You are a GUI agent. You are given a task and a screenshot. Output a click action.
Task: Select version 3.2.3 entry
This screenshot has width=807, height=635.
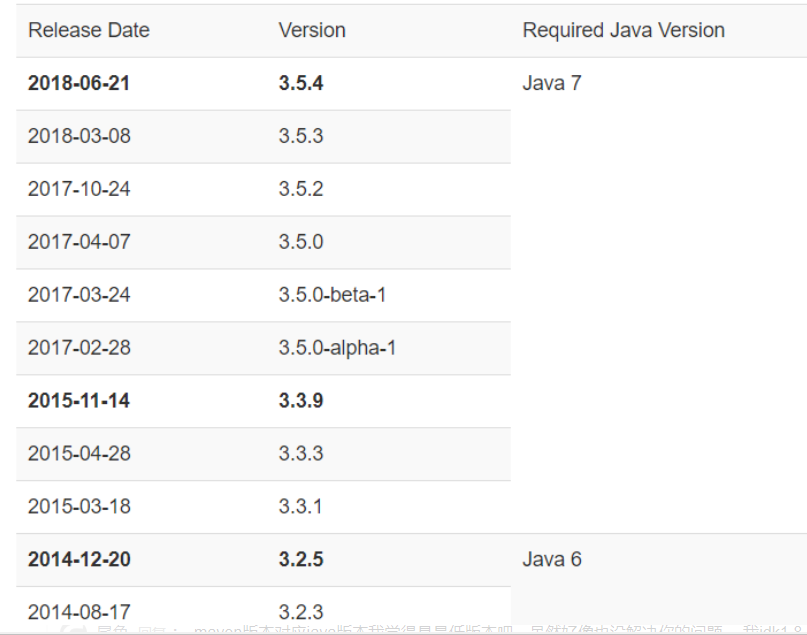pyautogui.click(x=301, y=611)
